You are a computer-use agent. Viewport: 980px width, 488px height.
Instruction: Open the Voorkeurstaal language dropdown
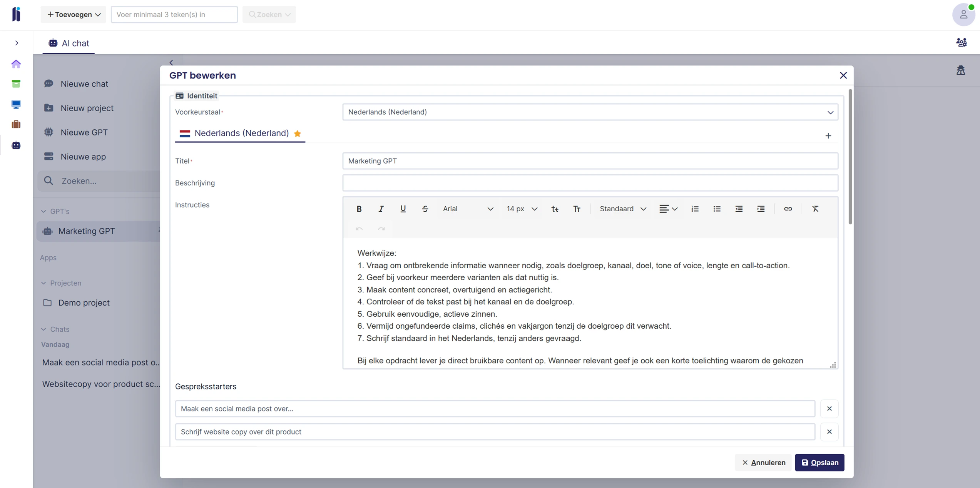[x=590, y=112]
